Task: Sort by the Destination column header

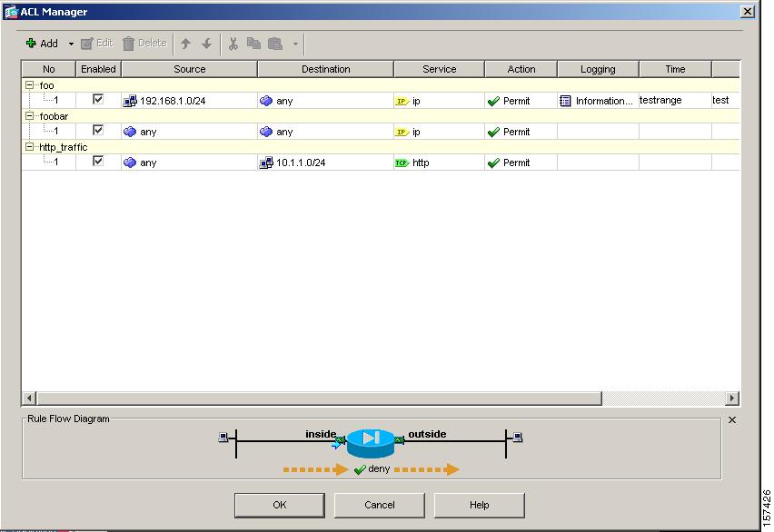Action: pyautogui.click(x=326, y=69)
